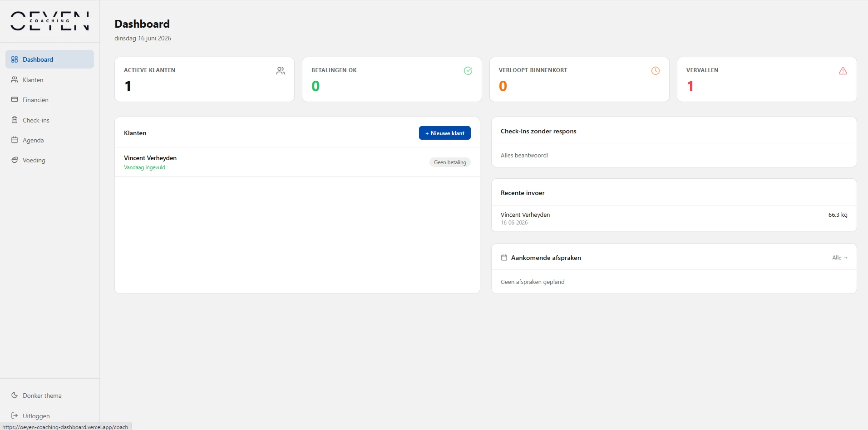This screenshot has width=868, height=430.
Task: Open the Financiën section
Action: point(49,100)
